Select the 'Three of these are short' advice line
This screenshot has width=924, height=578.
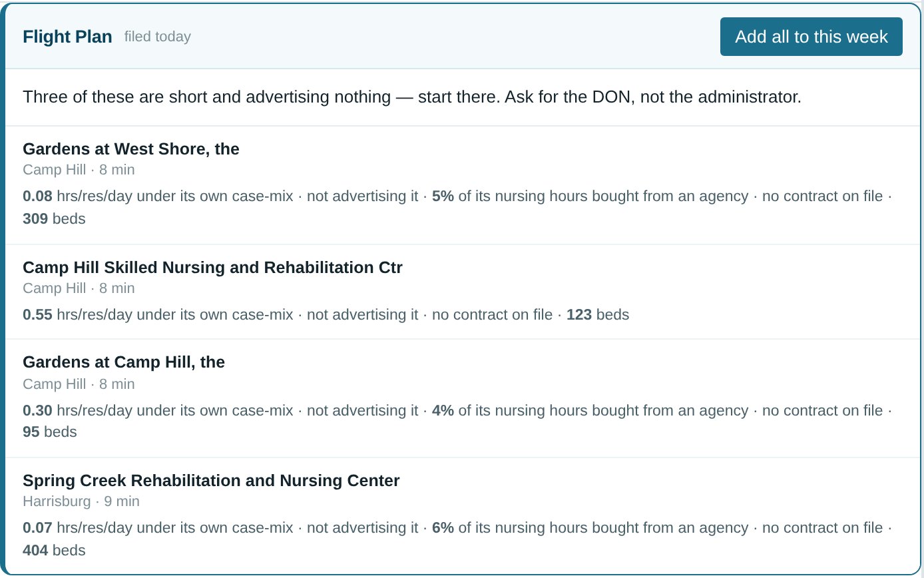(x=412, y=97)
